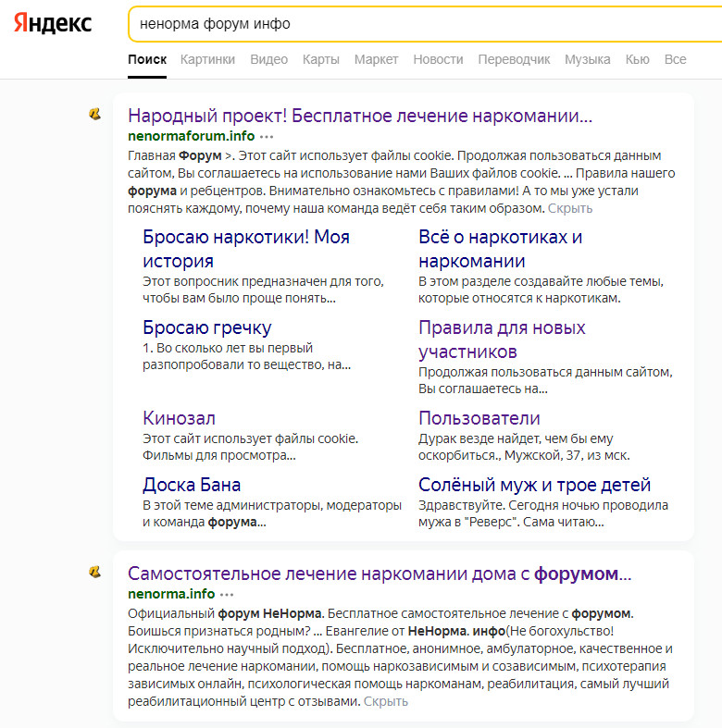Open the Доска Бана sitelink
The height and width of the screenshot is (728, 722).
coord(192,485)
